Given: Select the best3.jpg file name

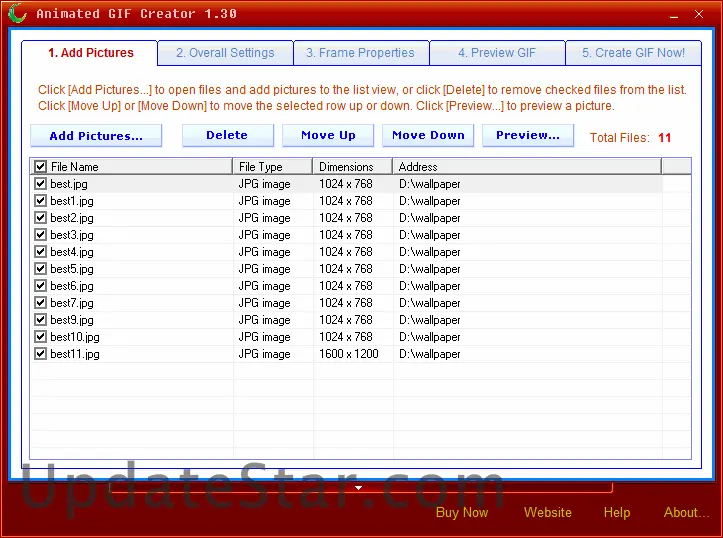Looking at the screenshot, I should click(x=72, y=235).
